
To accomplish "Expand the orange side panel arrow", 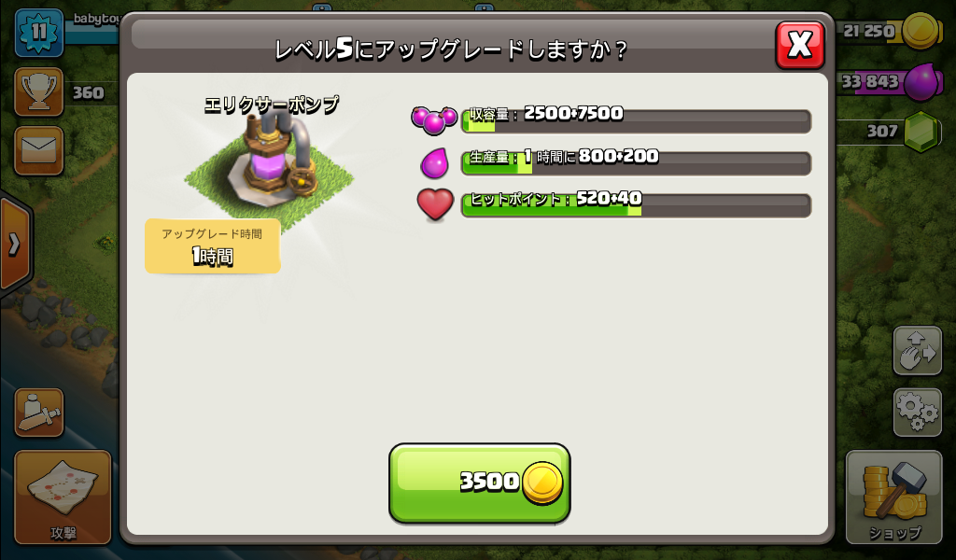I will 15,245.
